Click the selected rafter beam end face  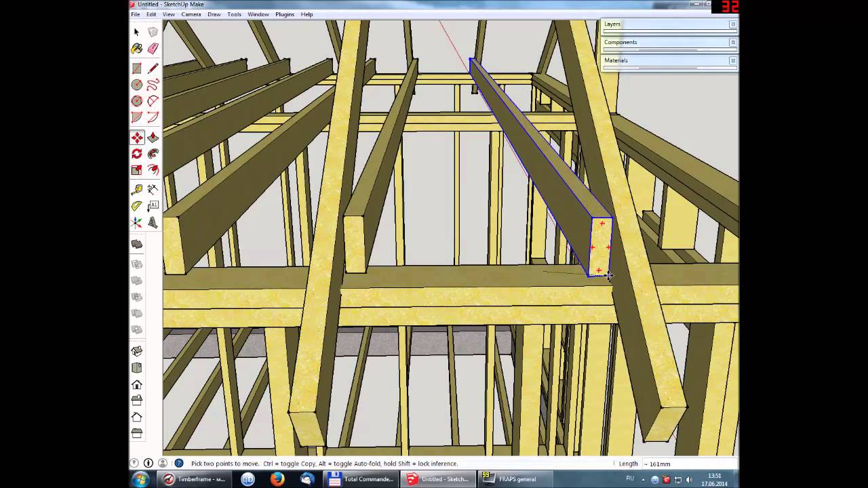click(600, 247)
